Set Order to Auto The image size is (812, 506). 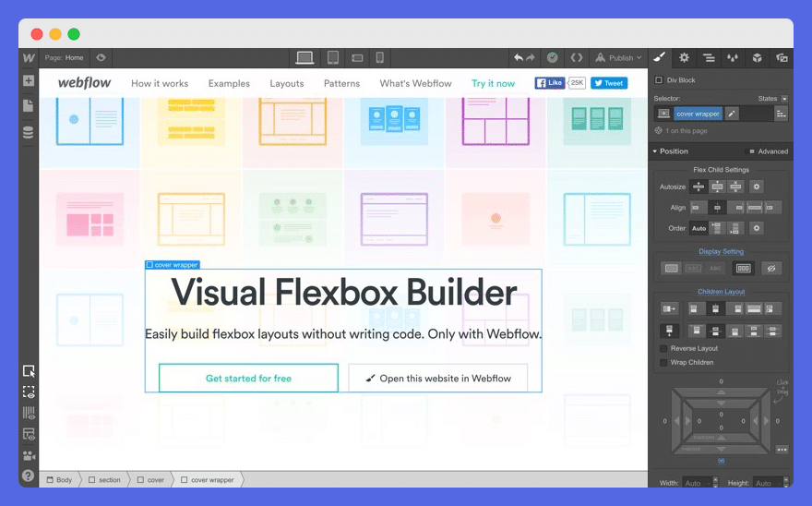pyautogui.click(x=699, y=228)
